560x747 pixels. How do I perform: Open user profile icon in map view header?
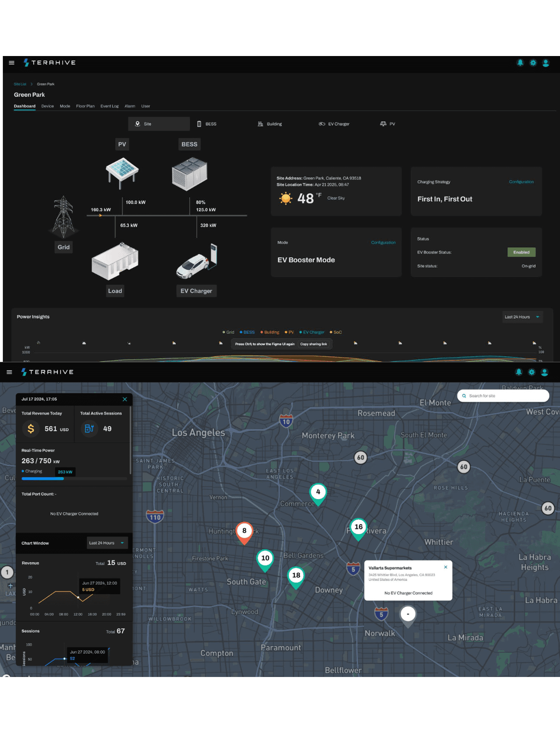pos(544,372)
